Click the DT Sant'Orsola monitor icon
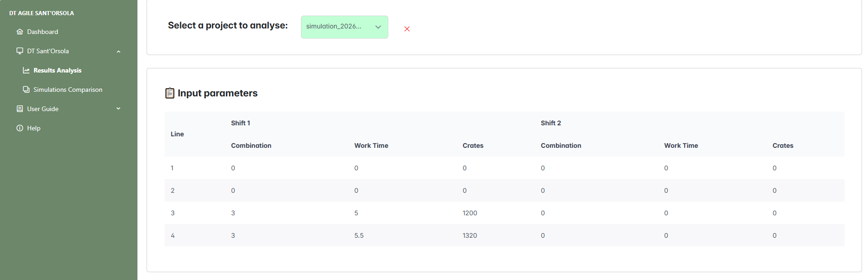This screenshot has width=868, height=280. click(x=20, y=51)
